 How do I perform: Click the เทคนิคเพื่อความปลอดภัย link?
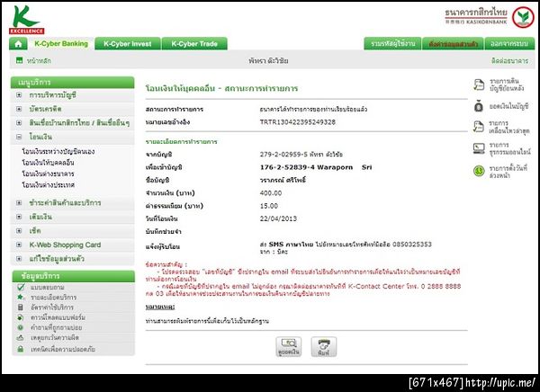[63, 349]
